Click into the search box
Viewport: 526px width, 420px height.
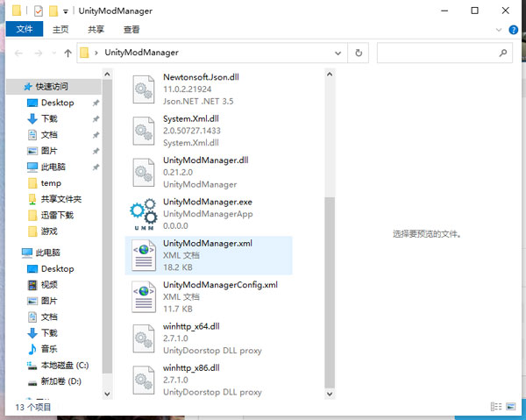pyautogui.click(x=438, y=53)
